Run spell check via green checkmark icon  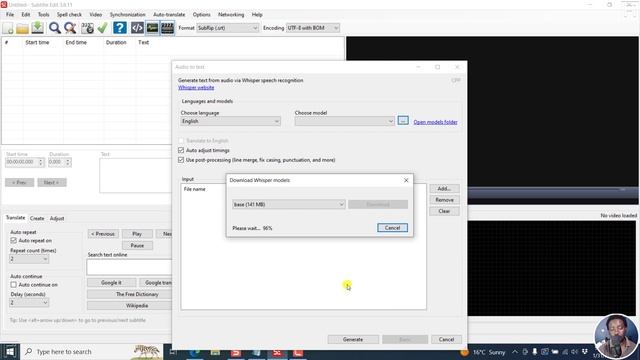coord(102,28)
